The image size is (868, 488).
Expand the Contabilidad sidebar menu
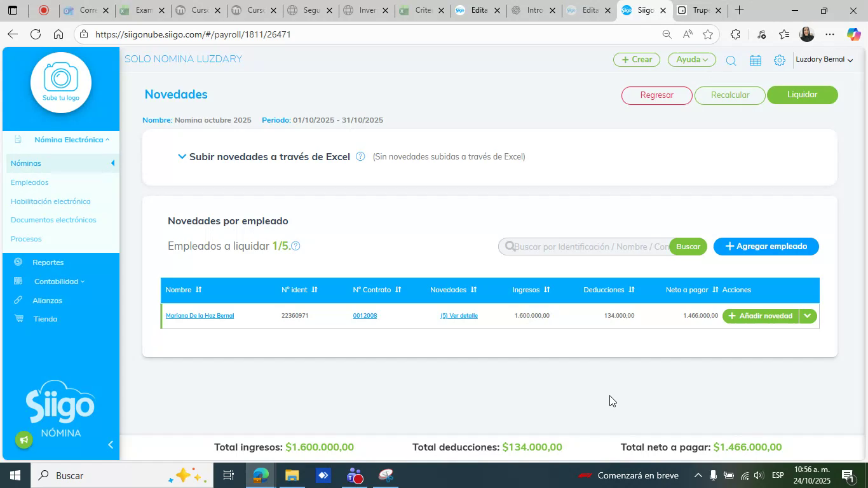tap(59, 281)
